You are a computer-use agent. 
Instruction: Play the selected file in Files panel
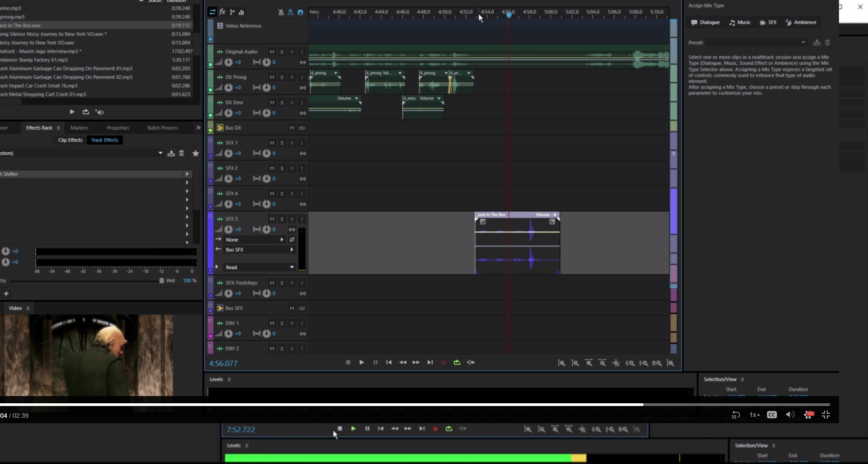(72, 112)
